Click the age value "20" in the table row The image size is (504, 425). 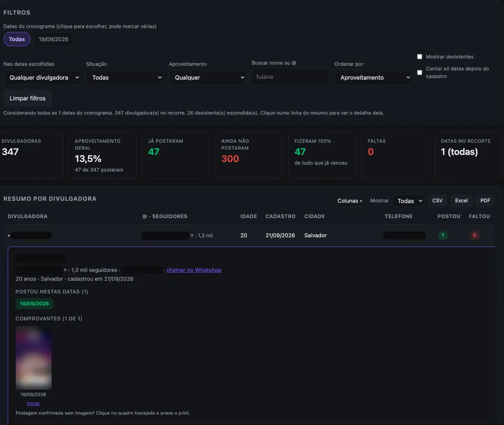pyautogui.click(x=244, y=236)
